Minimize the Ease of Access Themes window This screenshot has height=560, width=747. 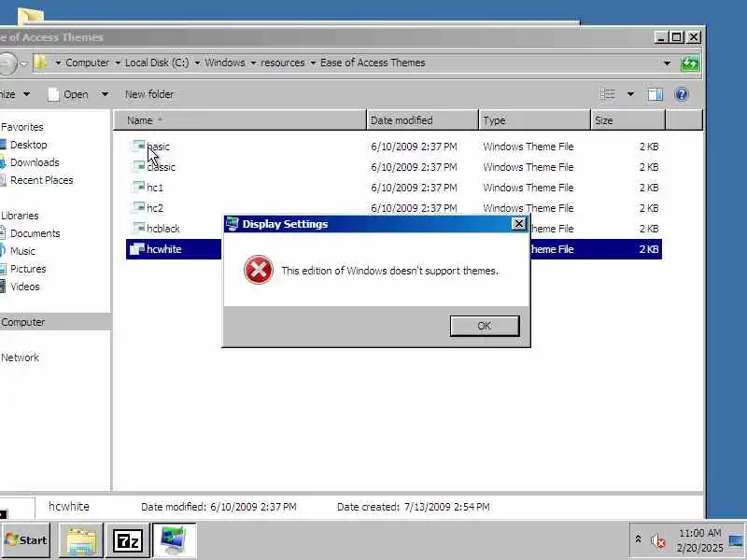point(660,36)
